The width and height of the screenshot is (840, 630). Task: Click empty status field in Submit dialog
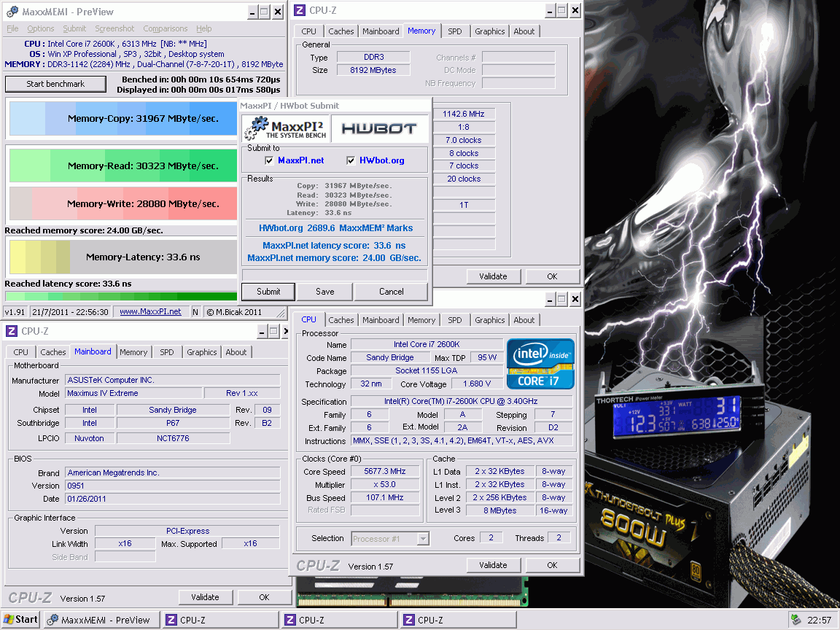[335, 275]
